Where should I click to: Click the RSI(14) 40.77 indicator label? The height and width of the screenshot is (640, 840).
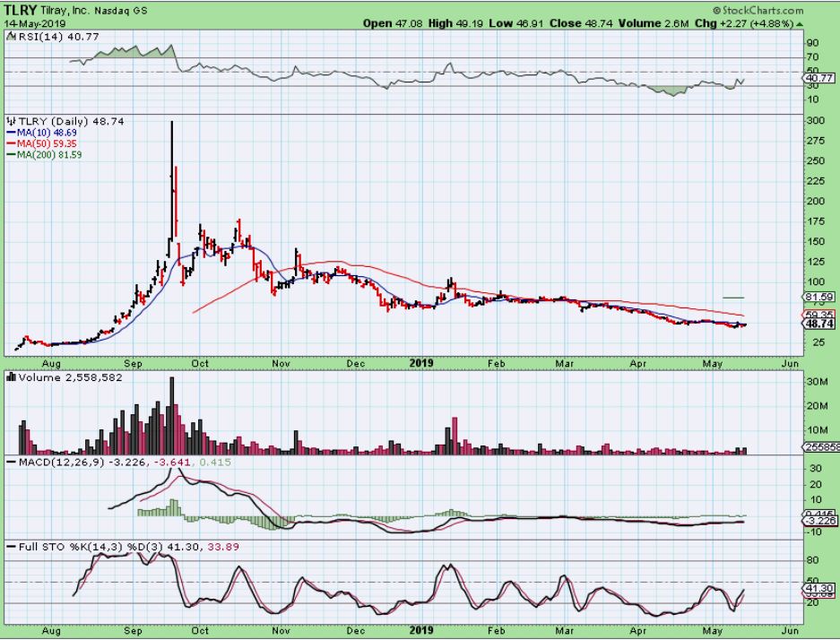click(59, 37)
